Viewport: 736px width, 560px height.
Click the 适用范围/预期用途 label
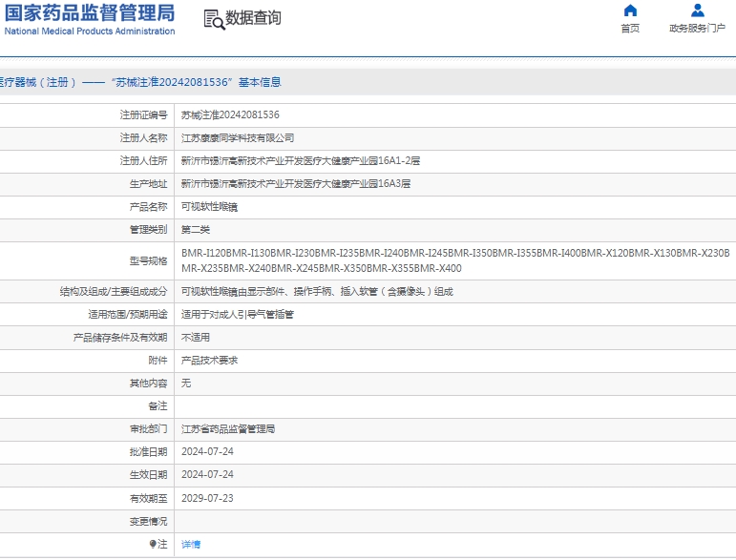pos(128,315)
